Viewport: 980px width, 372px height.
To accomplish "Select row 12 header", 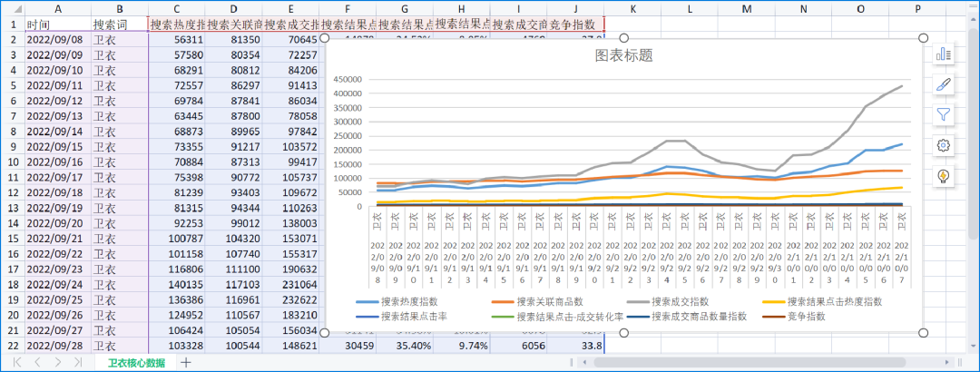I will 13,192.
